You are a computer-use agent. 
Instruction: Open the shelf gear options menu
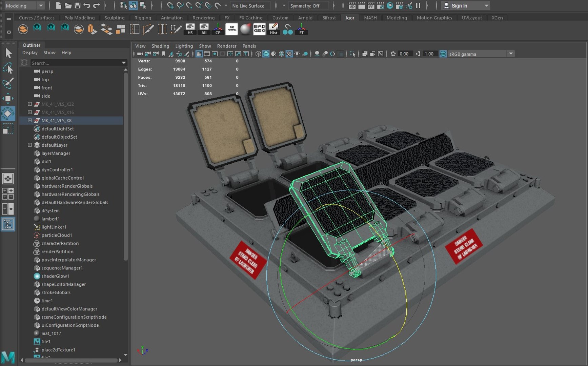pos(9,32)
